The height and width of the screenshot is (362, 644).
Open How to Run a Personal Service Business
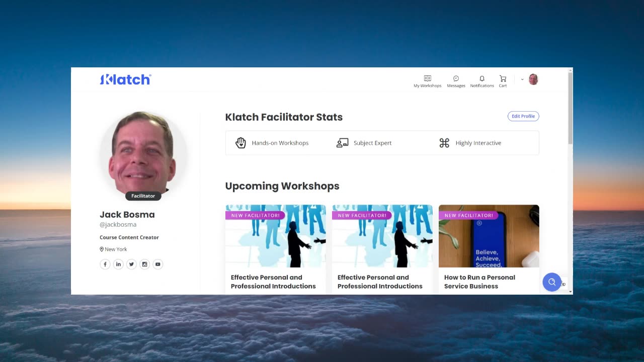click(x=479, y=282)
